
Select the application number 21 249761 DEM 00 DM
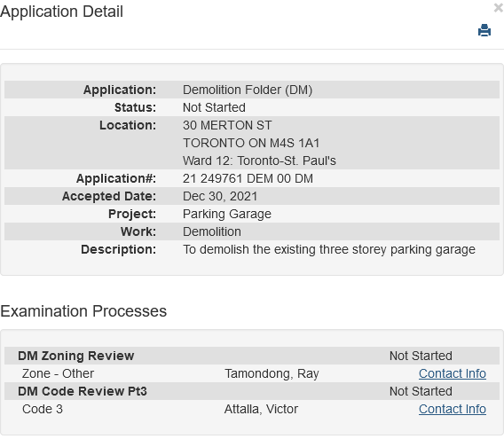[x=248, y=178]
